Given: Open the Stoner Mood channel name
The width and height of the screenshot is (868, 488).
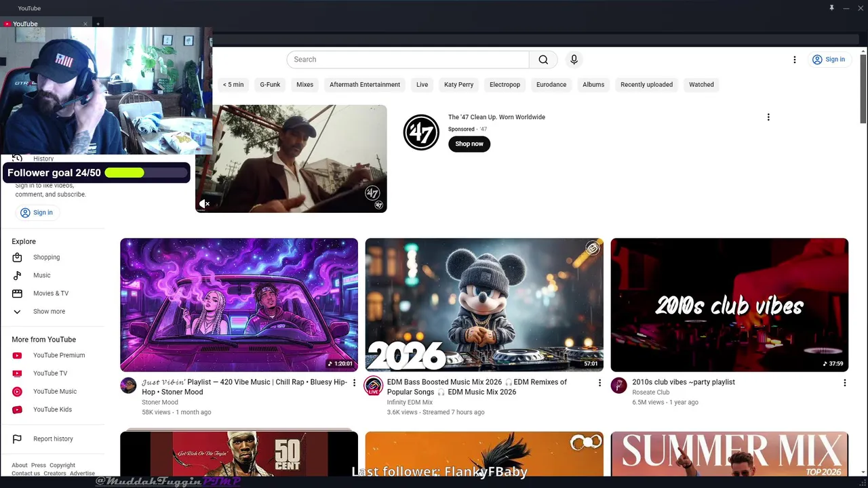Looking at the screenshot, I should click(x=160, y=403).
